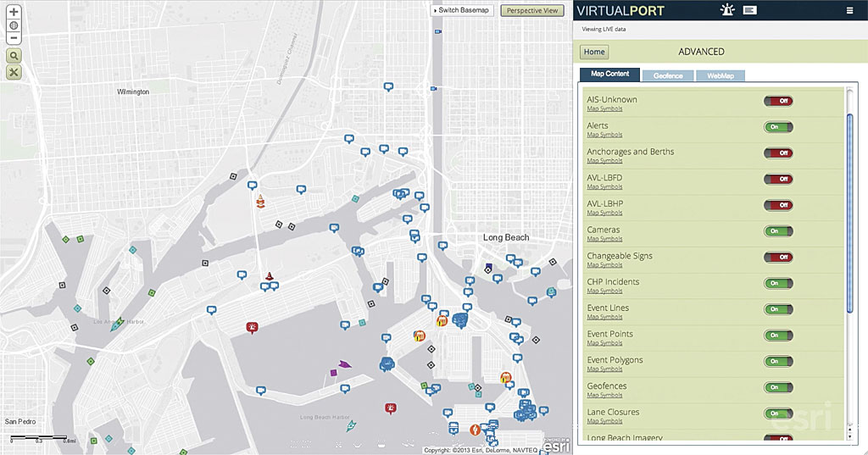868x455 pixels.
Task: Click the Long Beach map label
Action: click(506, 237)
